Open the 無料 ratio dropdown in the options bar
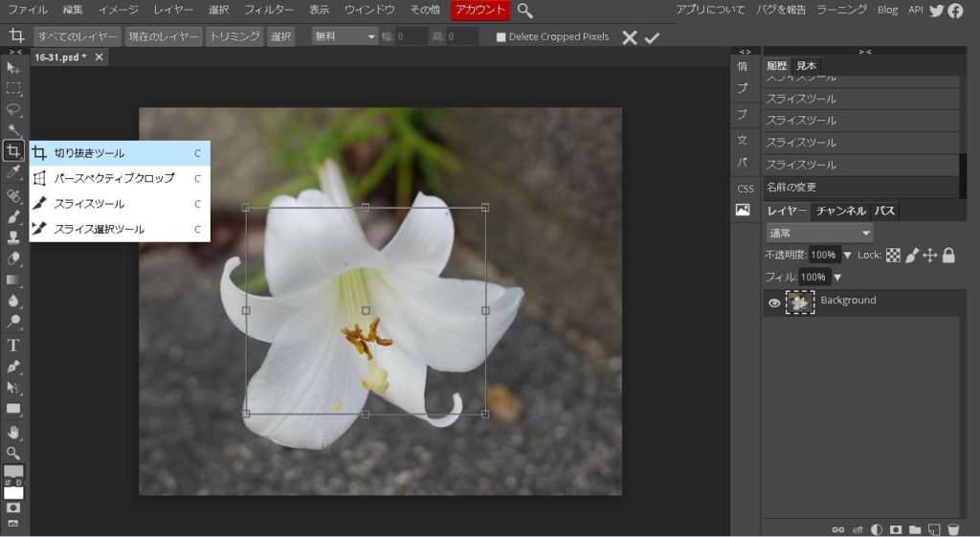 click(x=345, y=36)
